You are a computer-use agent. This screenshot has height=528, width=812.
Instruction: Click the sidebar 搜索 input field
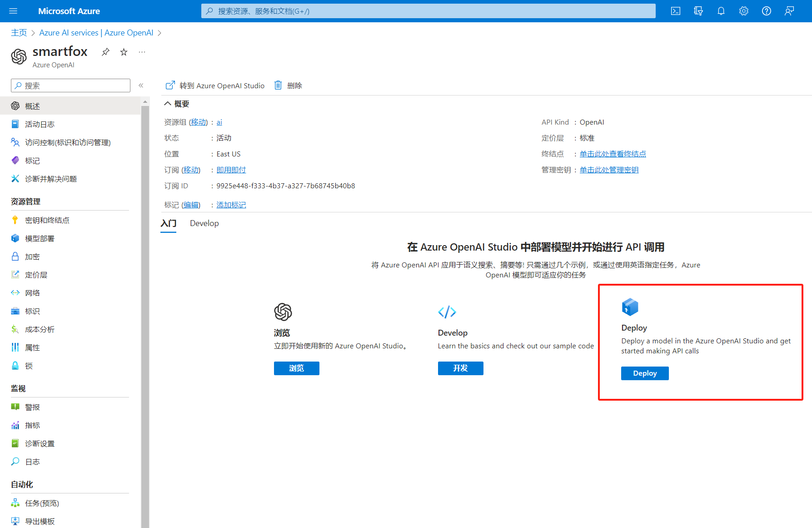(x=70, y=85)
